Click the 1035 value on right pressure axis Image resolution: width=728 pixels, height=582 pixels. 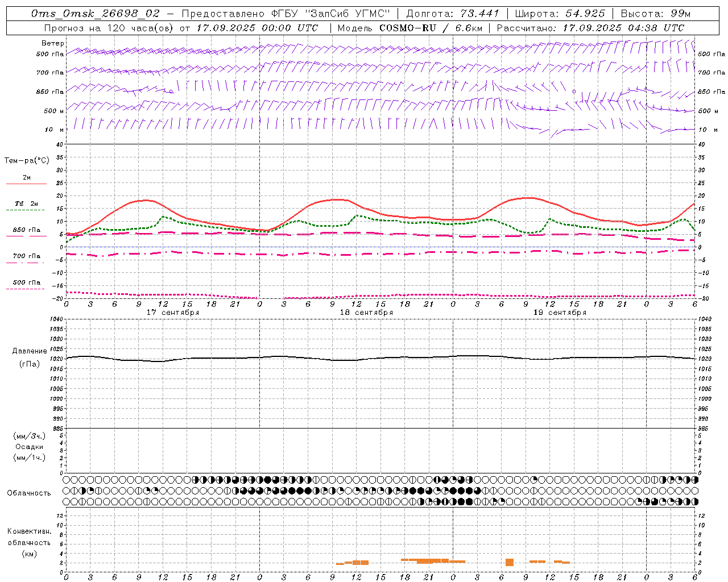tap(704, 329)
